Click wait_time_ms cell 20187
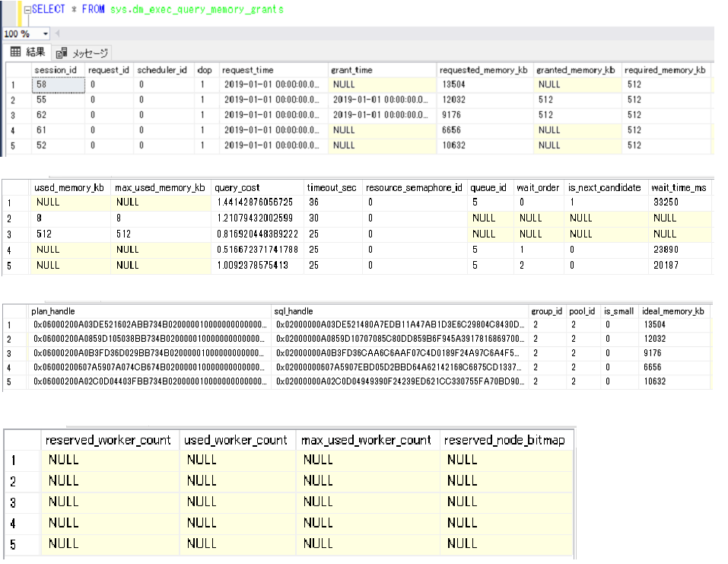The width and height of the screenshot is (728, 564). (679, 266)
